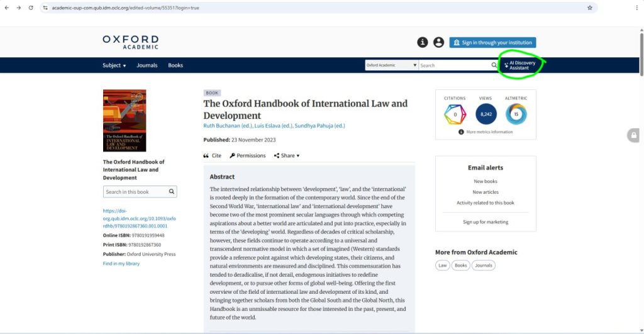Screen dimensions: 644x334
Task: Click Sign in through your institution
Action: pos(492,42)
